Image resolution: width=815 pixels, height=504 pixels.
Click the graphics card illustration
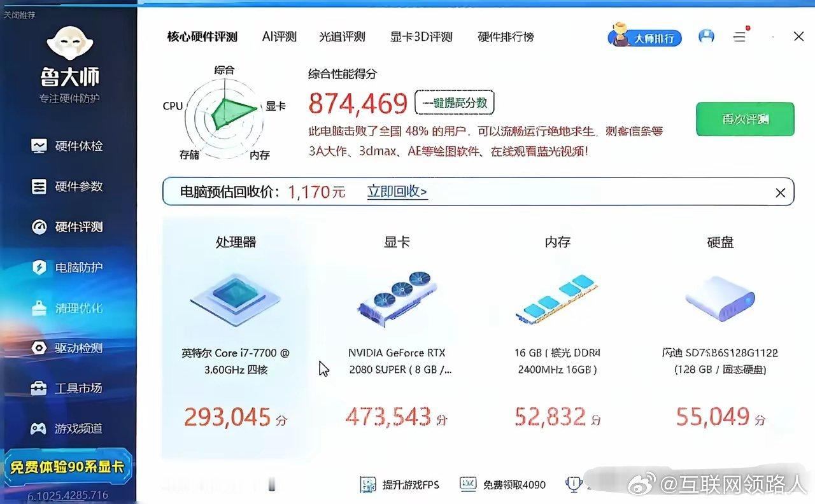(397, 298)
